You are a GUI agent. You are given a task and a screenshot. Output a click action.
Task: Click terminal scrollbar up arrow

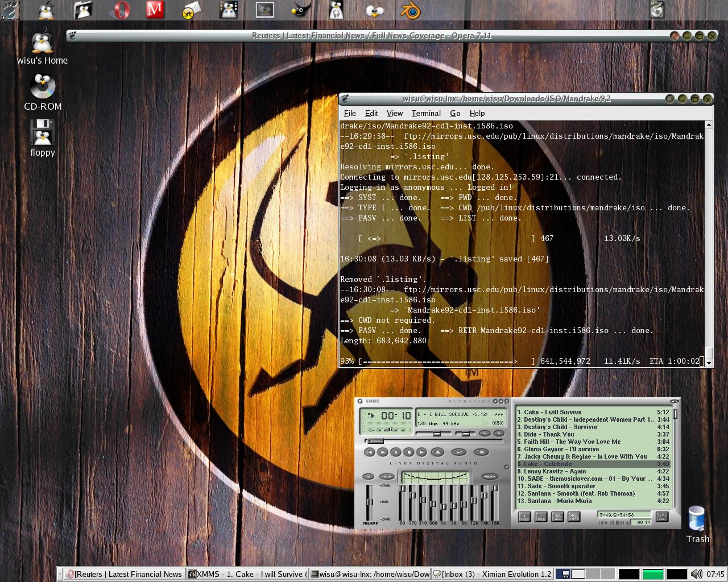(x=709, y=124)
